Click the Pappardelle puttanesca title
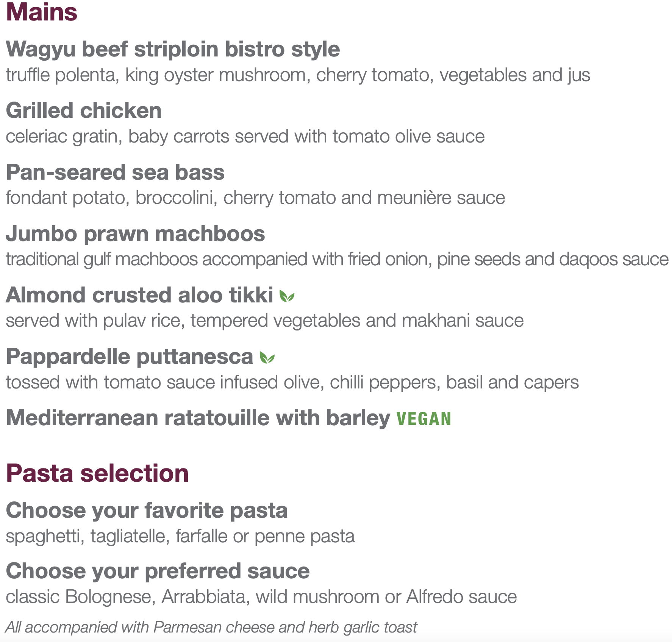Viewport: 672px width, 642px height. coord(130,357)
